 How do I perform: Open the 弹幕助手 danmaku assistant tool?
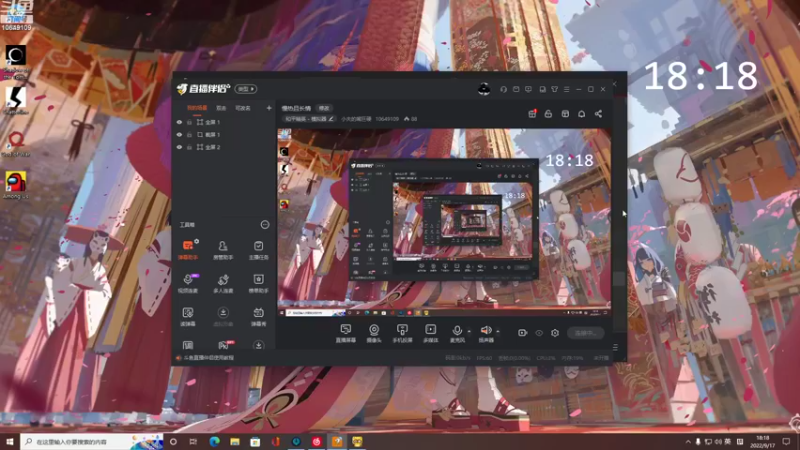pos(188,250)
